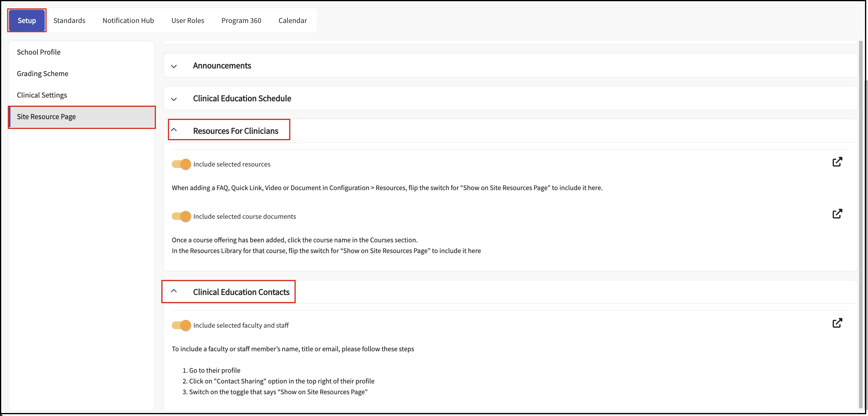Switch to the Standards tab
Viewport: 868px width, 416px height.
pyautogui.click(x=69, y=21)
